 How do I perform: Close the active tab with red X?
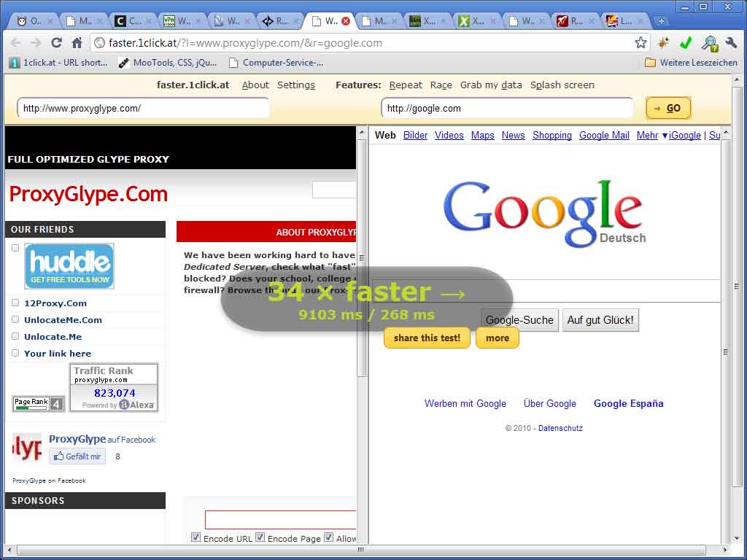tap(346, 21)
